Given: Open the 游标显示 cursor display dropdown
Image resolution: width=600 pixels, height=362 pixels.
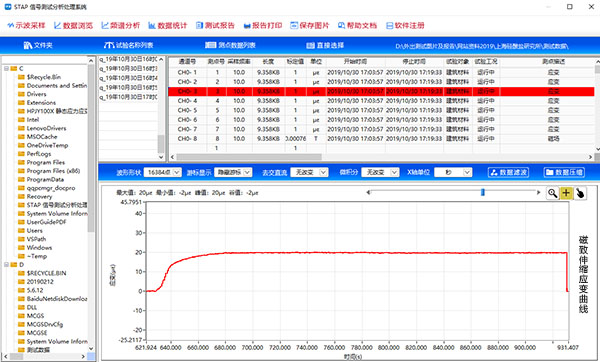Looking at the screenshot, I should pos(233,173).
